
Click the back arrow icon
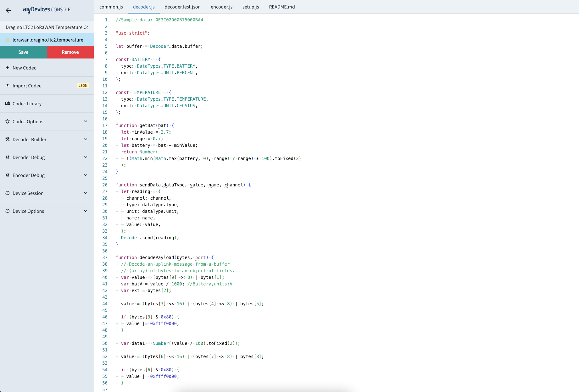pos(8,10)
